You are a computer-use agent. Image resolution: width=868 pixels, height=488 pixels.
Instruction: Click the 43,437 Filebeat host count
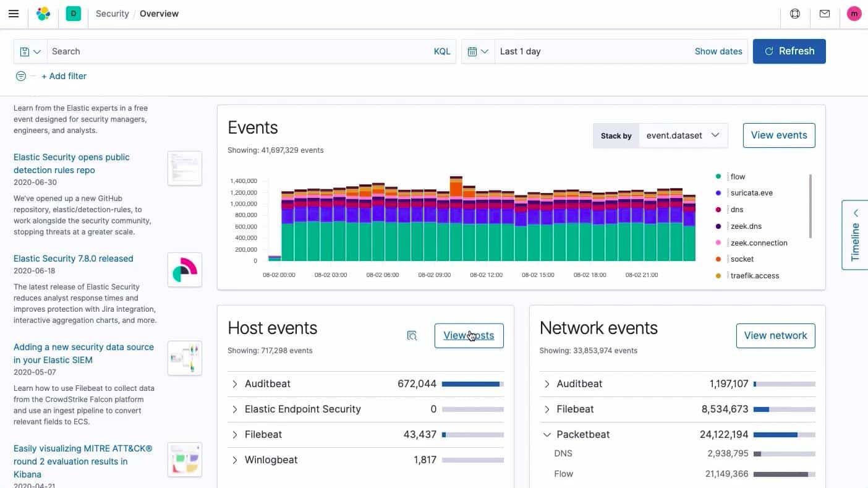(420, 435)
